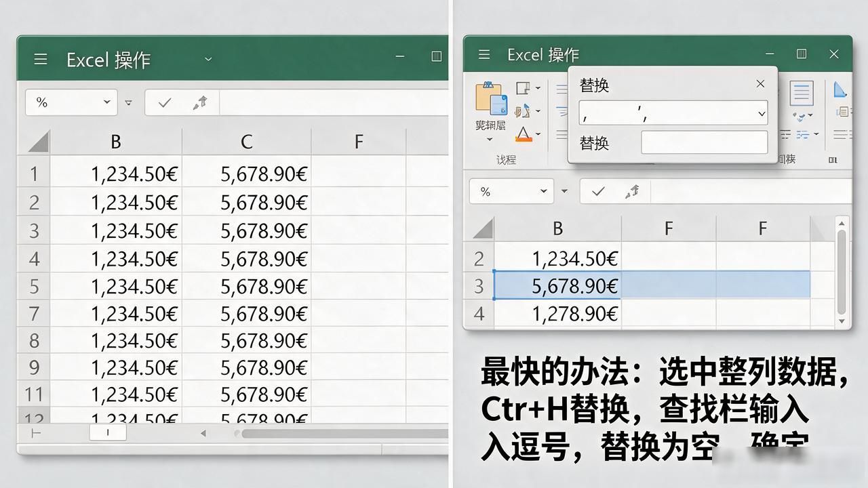Open the hamburger menu in the column-C spreadsheet window
This screenshot has width=868, height=488.
coord(41,59)
